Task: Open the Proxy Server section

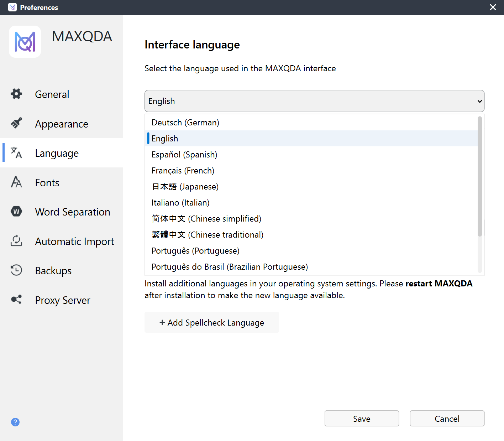Action: (x=62, y=300)
